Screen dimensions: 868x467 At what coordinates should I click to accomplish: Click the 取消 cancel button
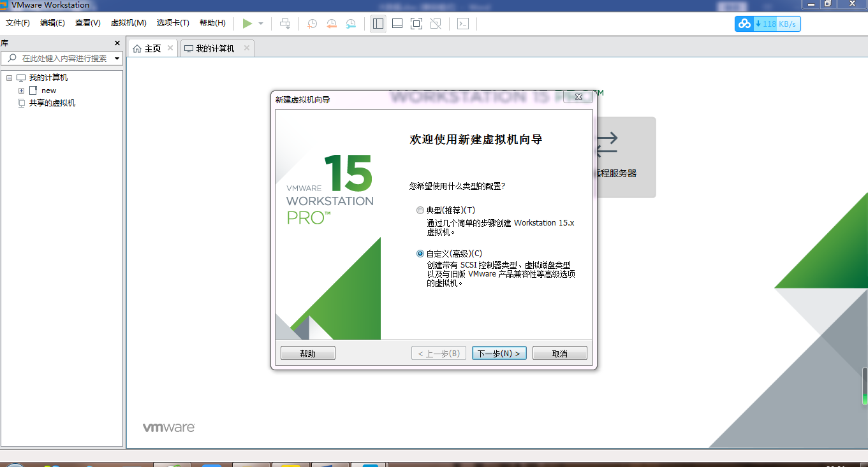coord(560,354)
